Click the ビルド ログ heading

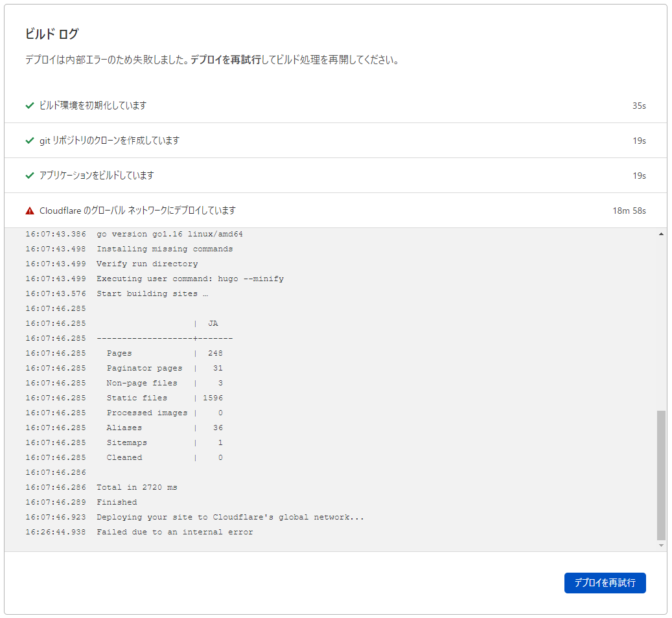(x=52, y=34)
